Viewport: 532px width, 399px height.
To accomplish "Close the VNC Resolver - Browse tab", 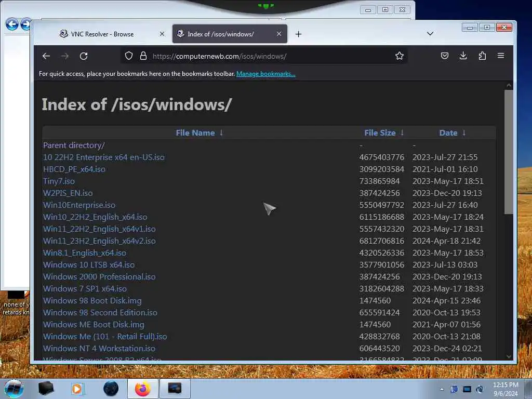I will coord(162,34).
